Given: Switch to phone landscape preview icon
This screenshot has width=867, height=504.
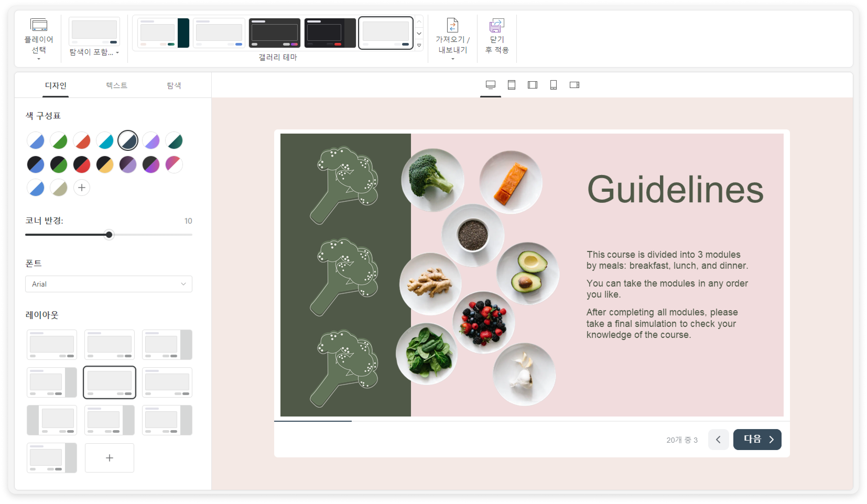Looking at the screenshot, I should point(574,85).
